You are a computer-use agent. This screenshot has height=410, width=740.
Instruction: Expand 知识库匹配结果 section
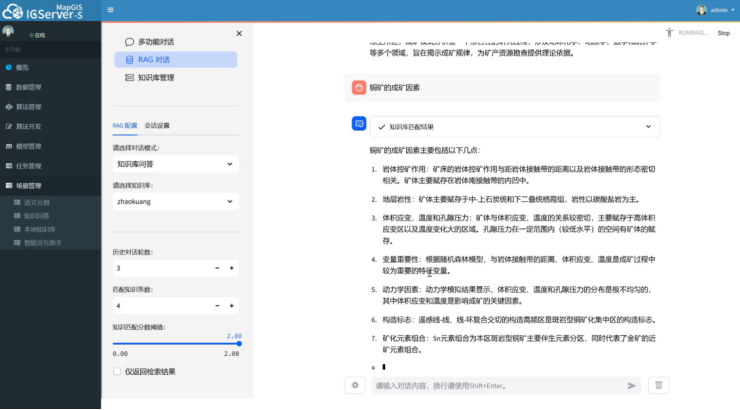[515, 126]
